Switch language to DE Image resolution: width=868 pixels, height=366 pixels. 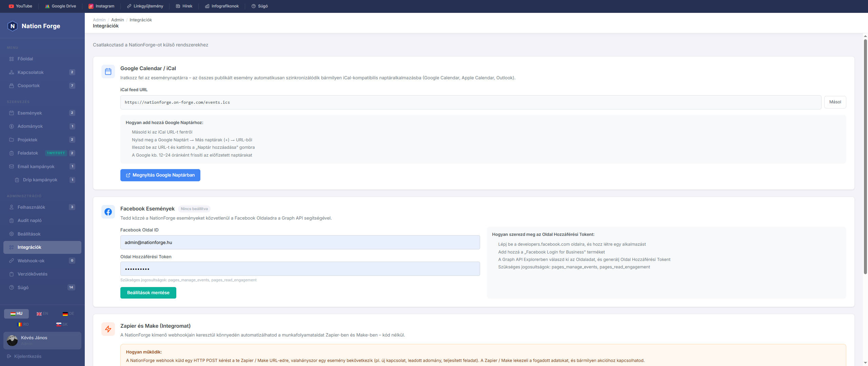pyautogui.click(x=68, y=314)
